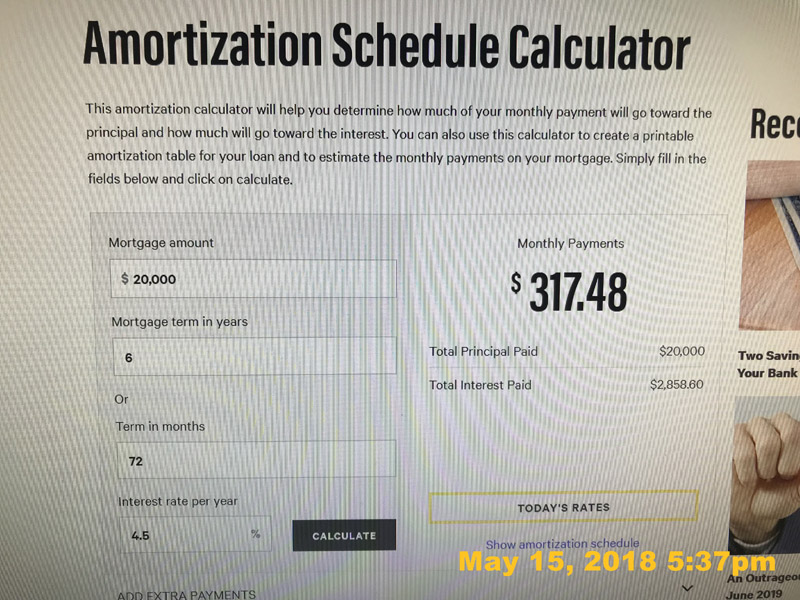
Task: Open TODAY'S RATES
Action: tap(563, 507)
